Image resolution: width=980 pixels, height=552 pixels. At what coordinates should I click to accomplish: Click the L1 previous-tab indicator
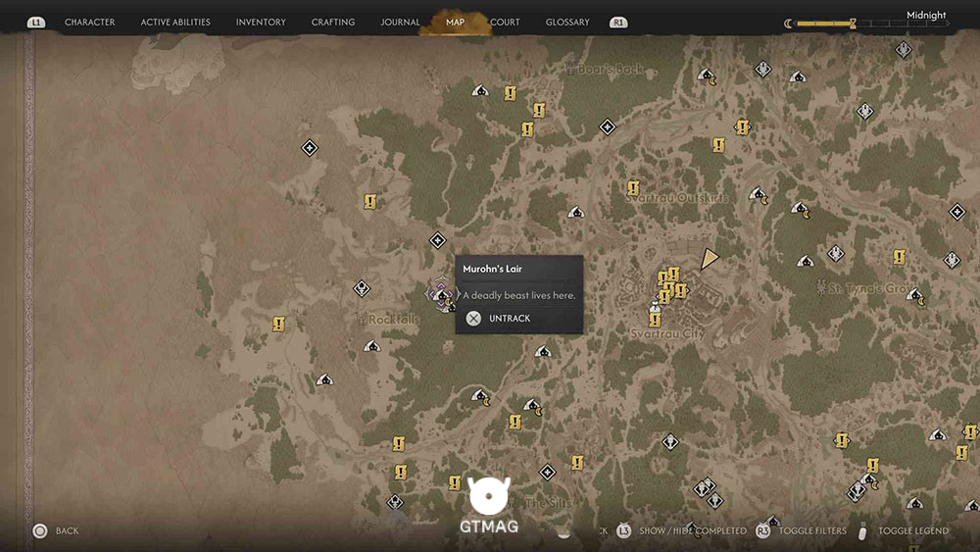pos(36,23)
